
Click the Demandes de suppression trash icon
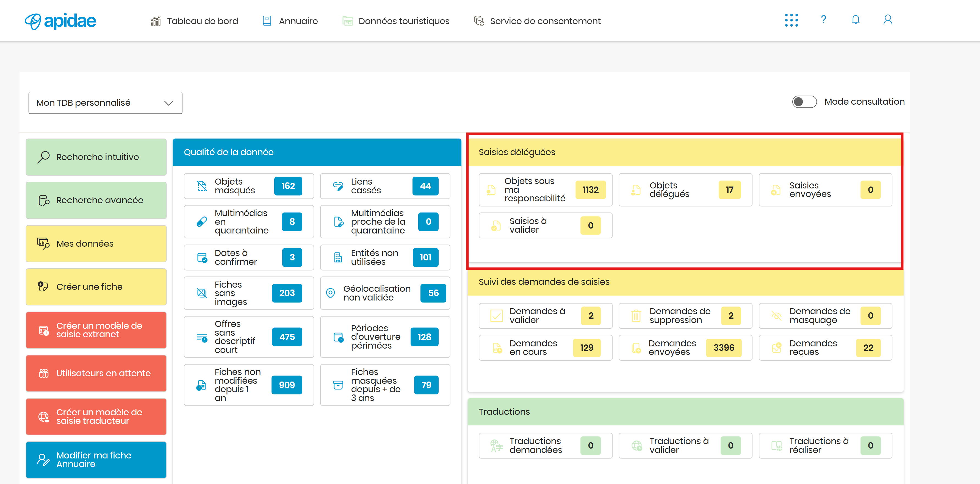pos(636,316)
